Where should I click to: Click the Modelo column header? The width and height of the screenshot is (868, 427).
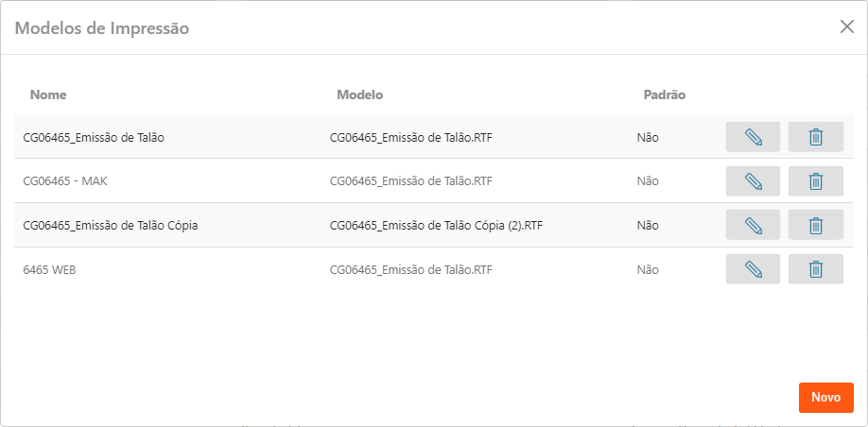pos(359,94)
